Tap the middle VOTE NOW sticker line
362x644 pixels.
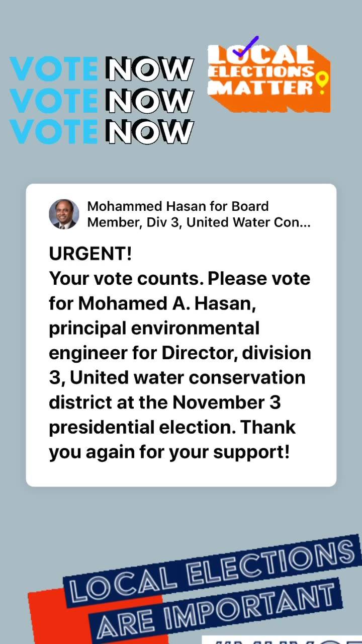102,100
